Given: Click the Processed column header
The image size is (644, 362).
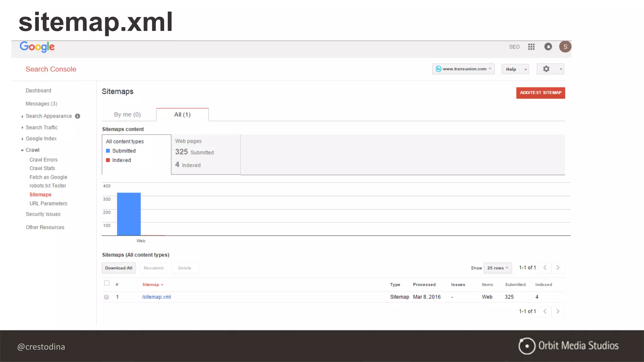Looking at the screenshot, I should (424, 285).
